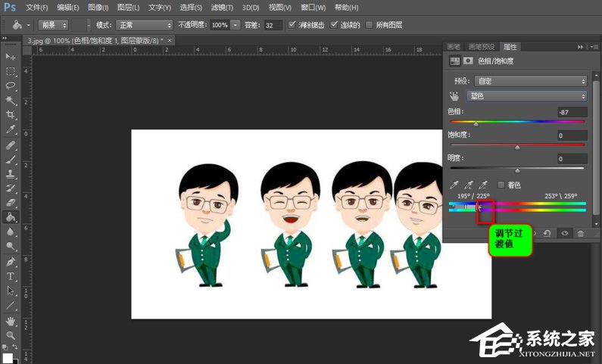Click the 容差 tolerance field showing 32
The height and width of the screenshot is (364, 602).
point(273,25)
